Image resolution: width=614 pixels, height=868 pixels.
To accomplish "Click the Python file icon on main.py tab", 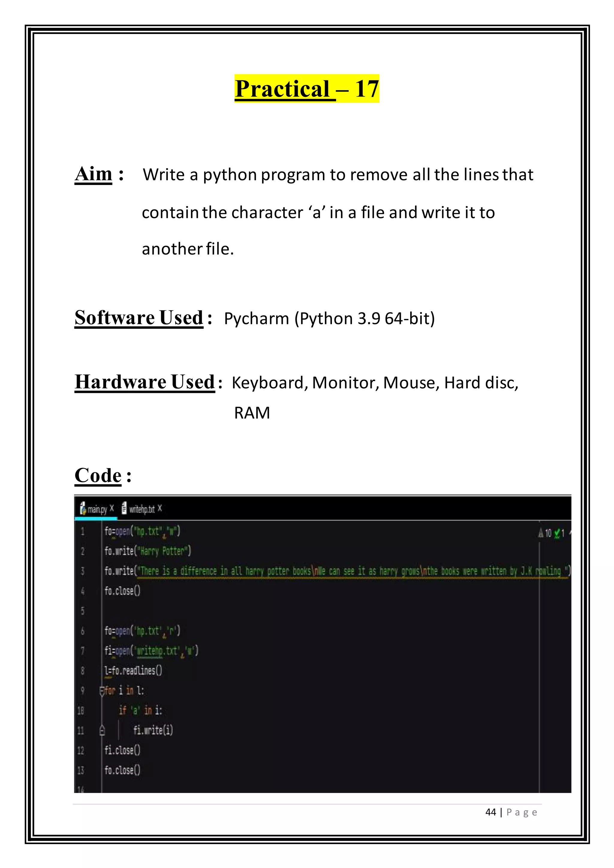I will pos(83,508).
